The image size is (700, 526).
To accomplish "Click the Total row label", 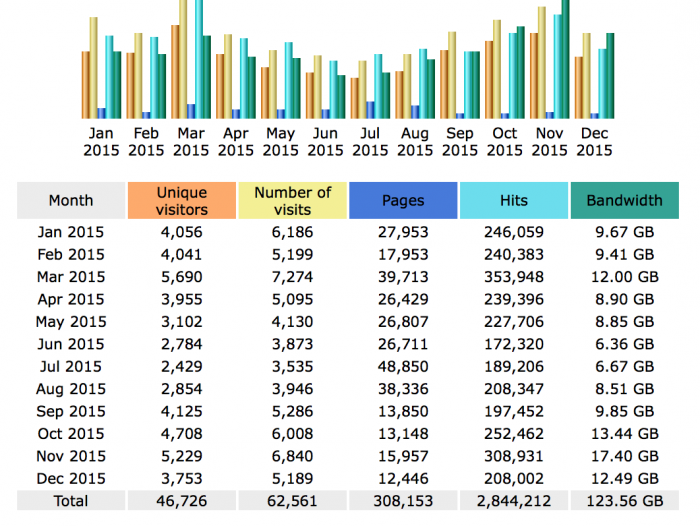I will point(71,501).
